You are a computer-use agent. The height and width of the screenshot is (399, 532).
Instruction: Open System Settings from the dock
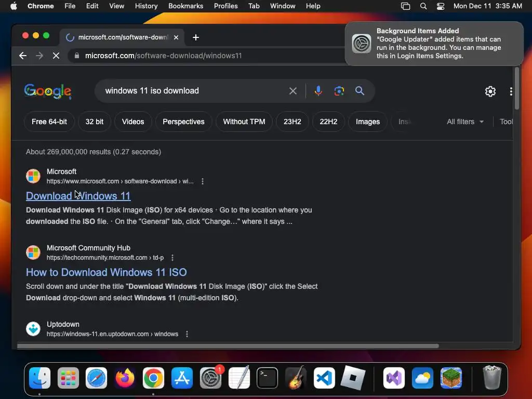(x=211, y=378)
